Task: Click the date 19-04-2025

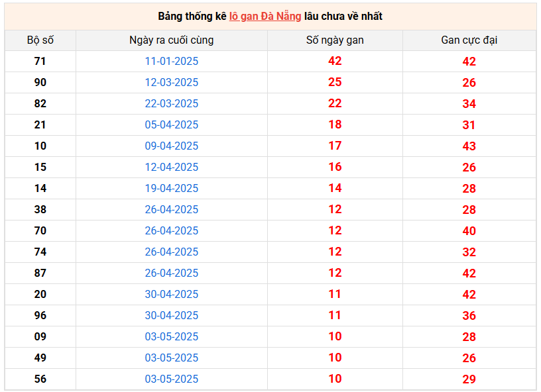Action: 171,188
